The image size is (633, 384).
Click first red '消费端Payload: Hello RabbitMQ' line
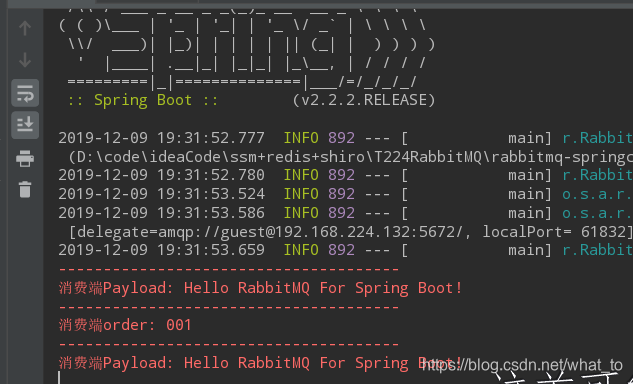pos(261,288)
